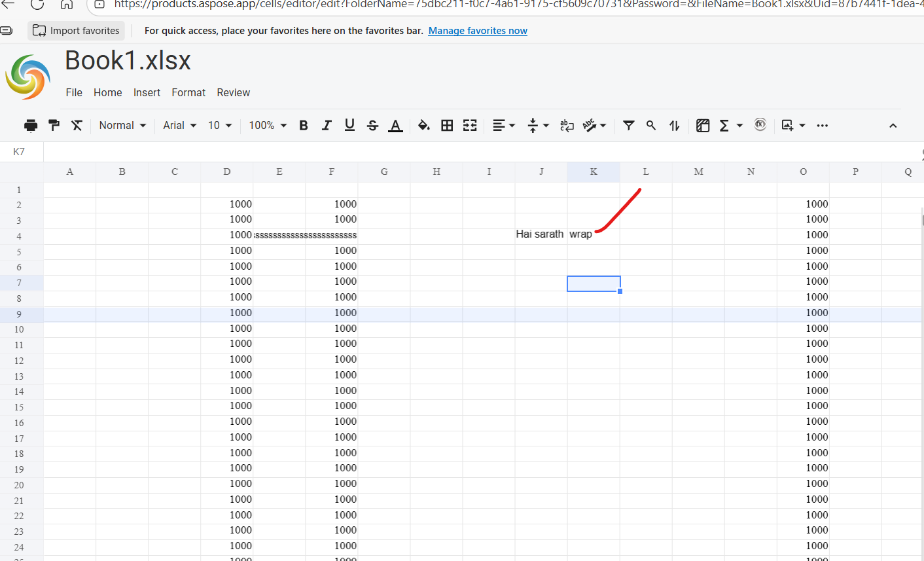The image size is (924, 561).
Task: Toggle Bold formatting
Action: click(304, 126)
